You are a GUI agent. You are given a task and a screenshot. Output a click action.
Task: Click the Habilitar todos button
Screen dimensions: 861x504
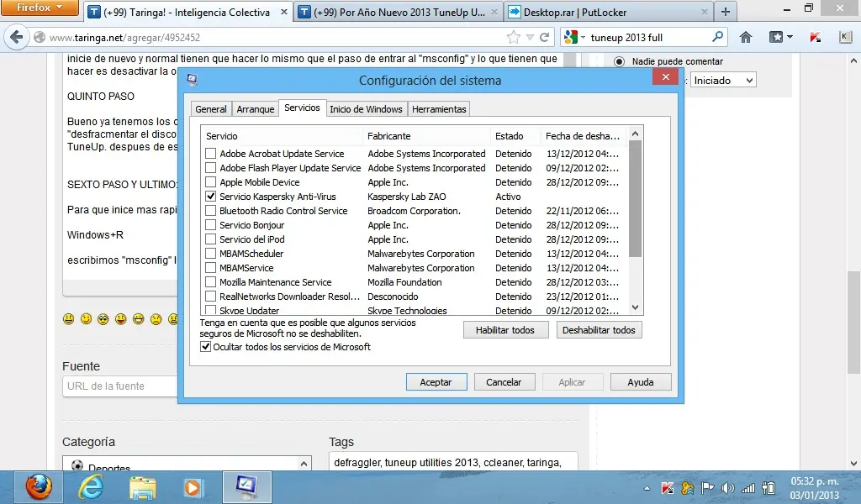[505, 330]
